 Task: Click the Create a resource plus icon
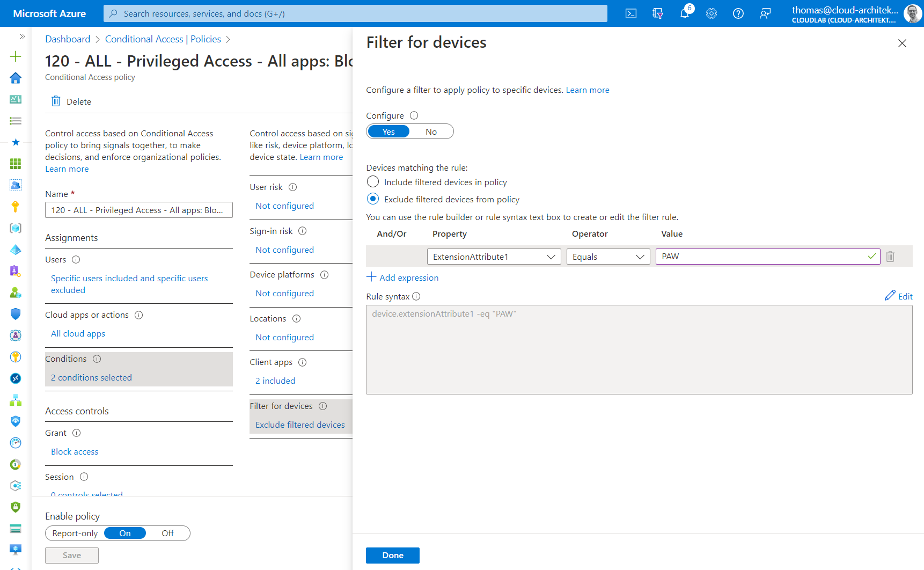coord(16,56)
